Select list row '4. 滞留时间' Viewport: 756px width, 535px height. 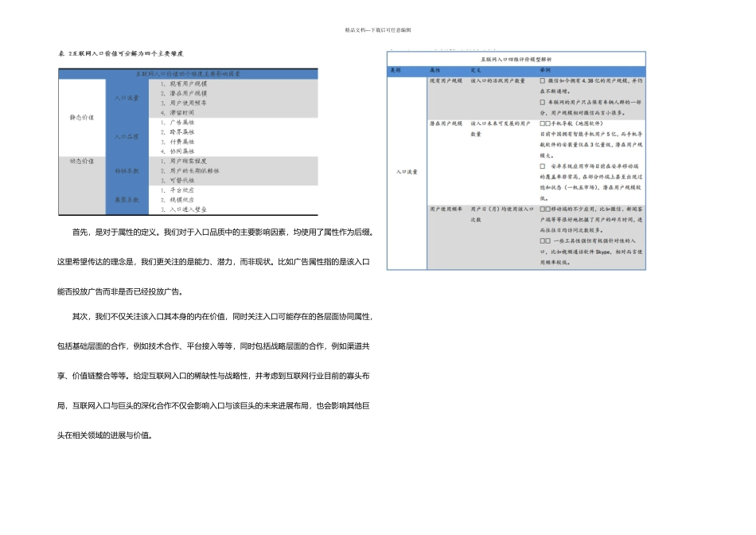pos(177,113)
